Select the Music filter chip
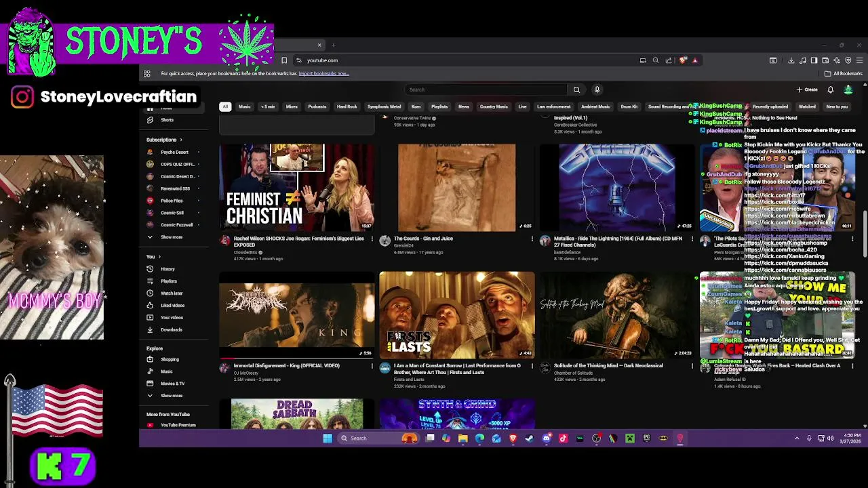Screen dimensions: 868x488 coord(244,106)
